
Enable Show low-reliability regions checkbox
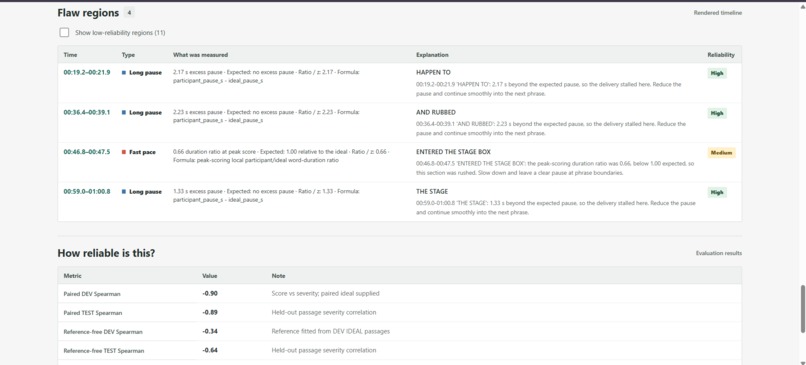(64, 32)
